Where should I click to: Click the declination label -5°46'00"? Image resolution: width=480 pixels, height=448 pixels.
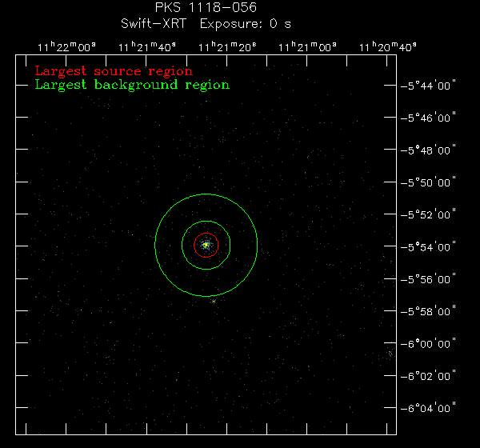coord(428,118)
